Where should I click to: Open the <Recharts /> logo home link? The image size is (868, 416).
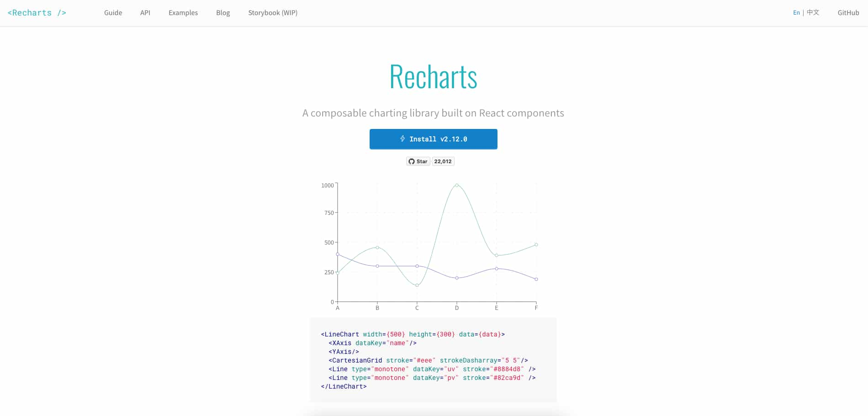pyautogui.click(x=37, y=13)
